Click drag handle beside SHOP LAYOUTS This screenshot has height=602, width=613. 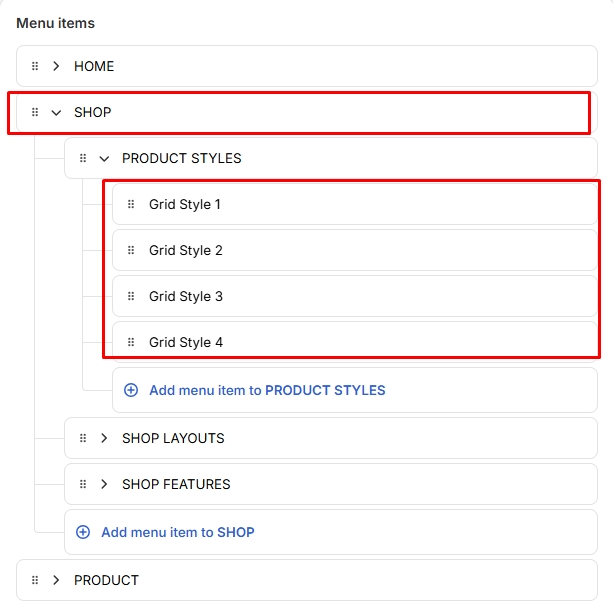coord(83,438)
